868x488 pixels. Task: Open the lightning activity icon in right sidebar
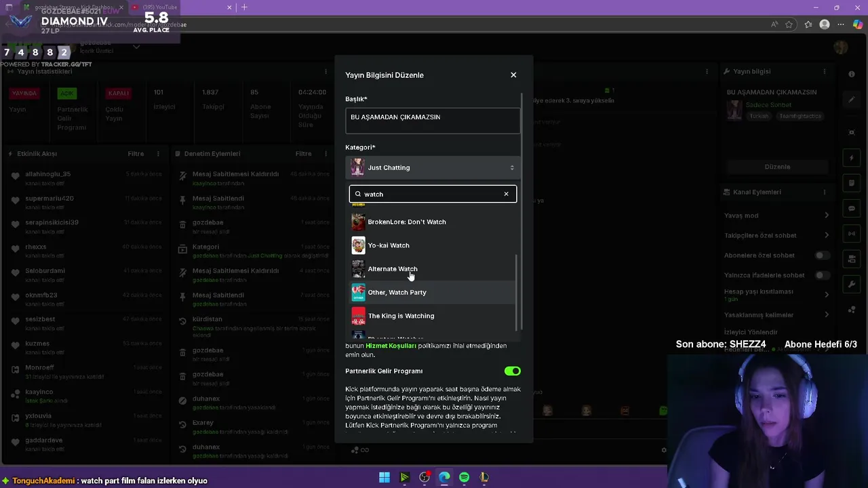click(852, 158)
